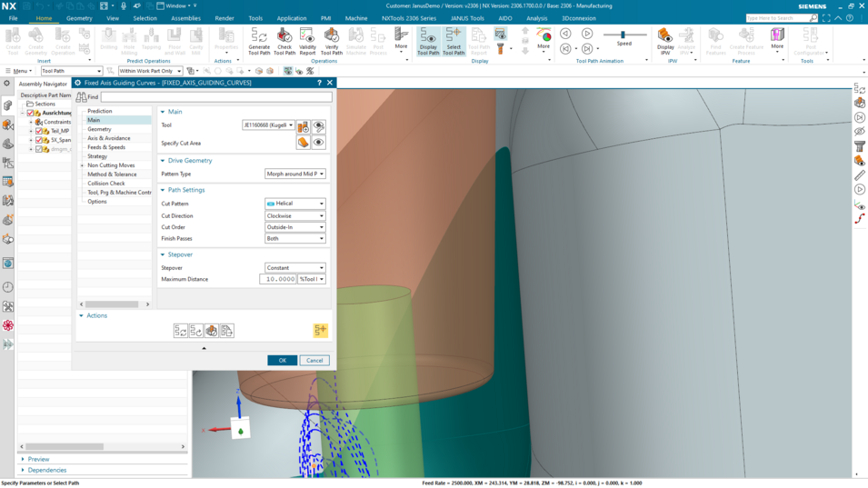Click the Find binoculars icon in dialog
Viewport: 868px width, 488px height.
pyautogui.click(x=82, y=97)
